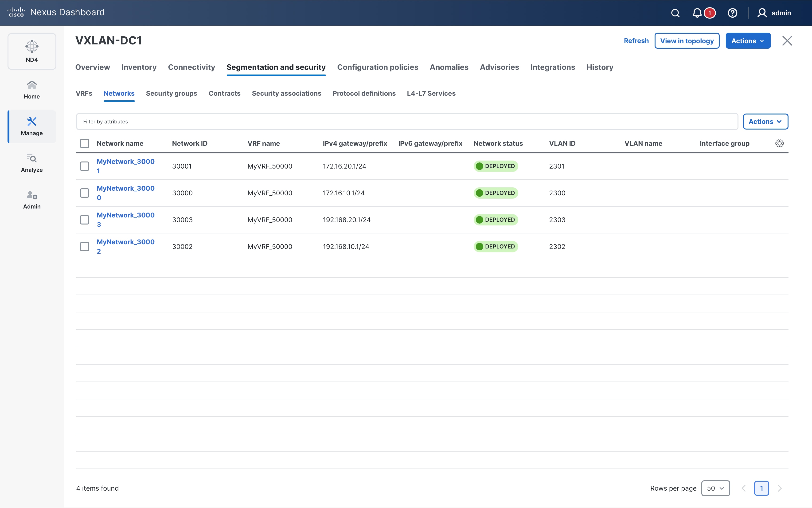Open MyNetwork_30003 network link
The image size is (812, 508).
click(x=126, y=220)
